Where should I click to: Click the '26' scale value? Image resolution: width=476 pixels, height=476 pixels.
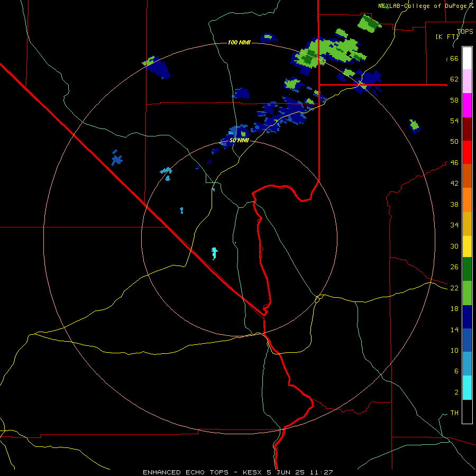(x=454, y=267)
